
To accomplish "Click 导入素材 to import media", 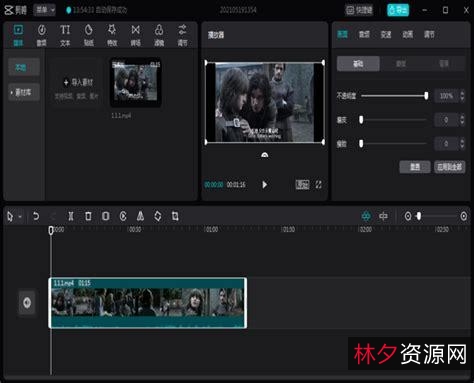I will (x=78, y=82).
